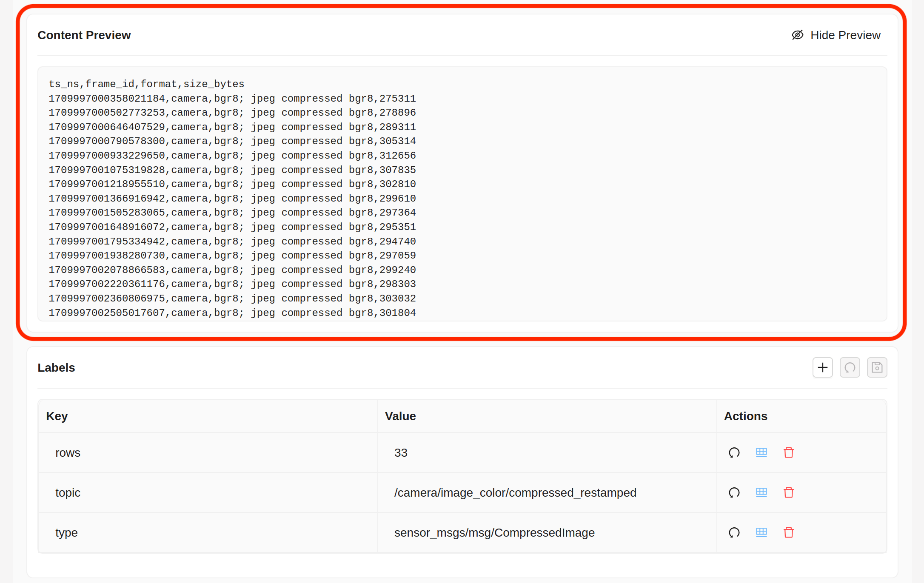
Task: Click the eye-slash Hide Preview icon
Action: [x=797, y=35]
